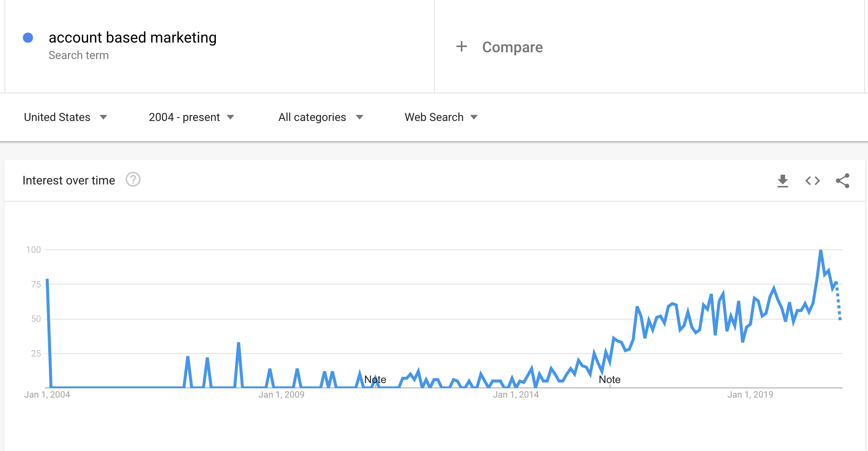This screenshot has width=868, height=451.
Task: Open the Interest over time help icon
Action: 133,180
